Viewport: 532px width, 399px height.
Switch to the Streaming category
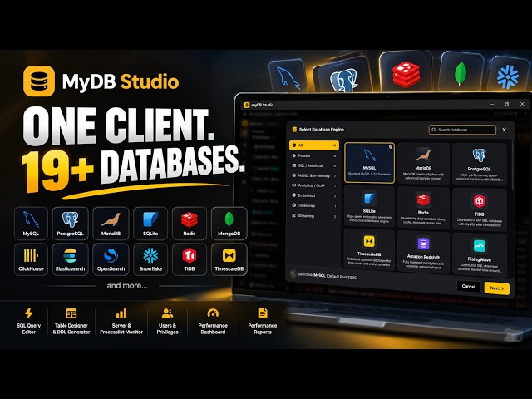[x=314, y=216]
